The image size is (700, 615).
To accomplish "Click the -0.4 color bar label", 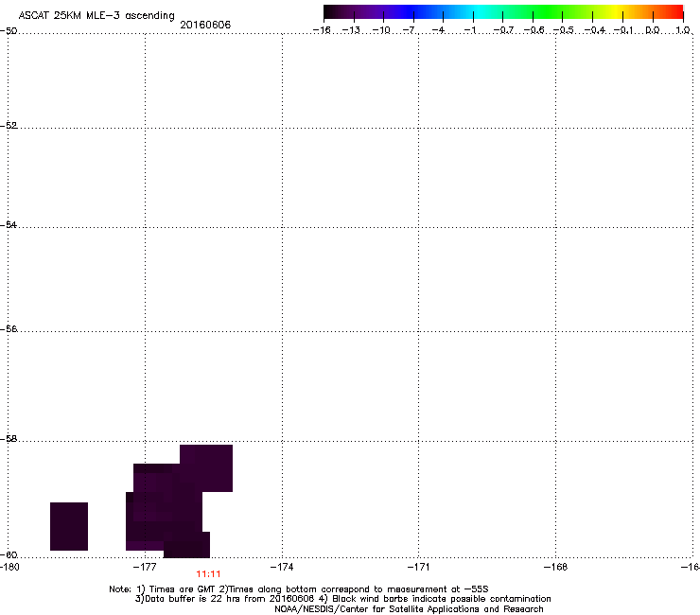I will coord(594,30).
